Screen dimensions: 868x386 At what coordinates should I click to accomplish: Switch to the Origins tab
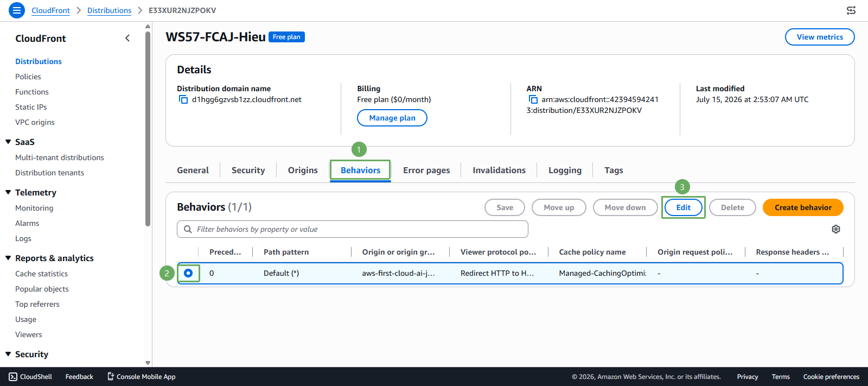(303, 170)
